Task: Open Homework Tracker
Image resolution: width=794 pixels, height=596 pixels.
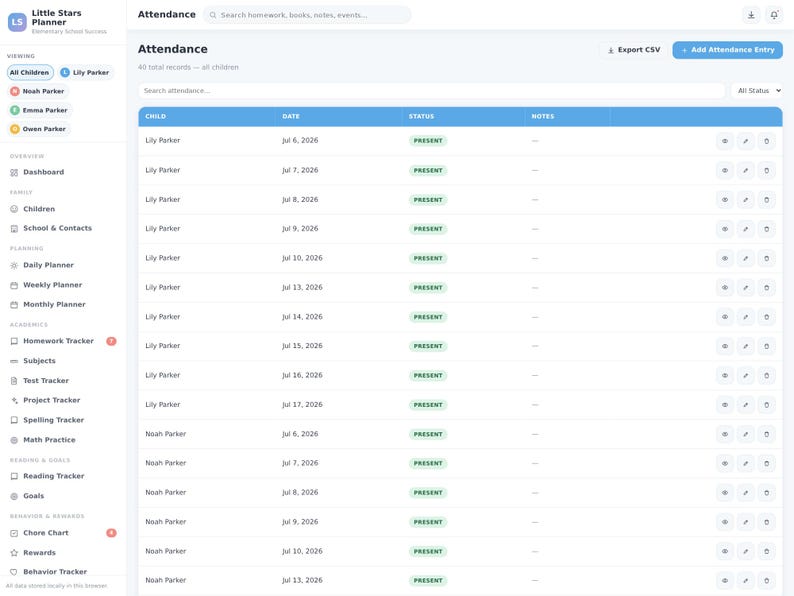Action: (x=63, y=341)
